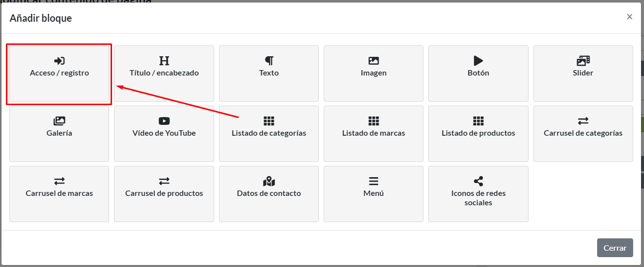The height and width of the screenshot is (267, 644).
Task: Click the Galería photo icon
Action: (x=59, y=121)
